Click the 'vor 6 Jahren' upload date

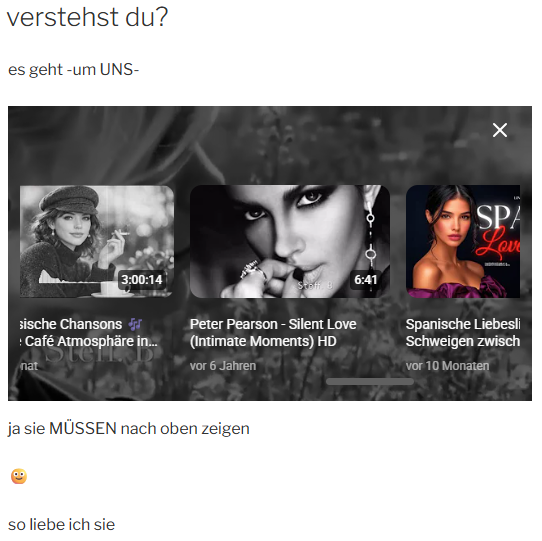[223, 366]
